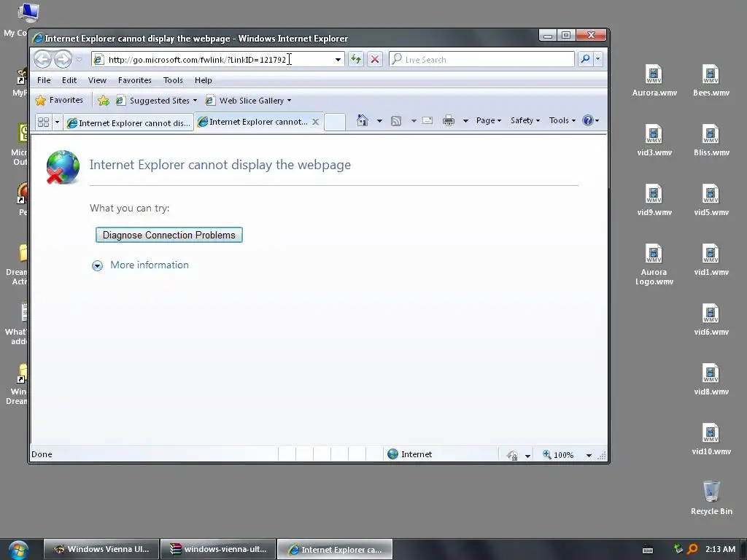Screen dimensions: 747x560
Task: Click the orange search tray icon
Action: pyautogui.click(x=693, y=549)
